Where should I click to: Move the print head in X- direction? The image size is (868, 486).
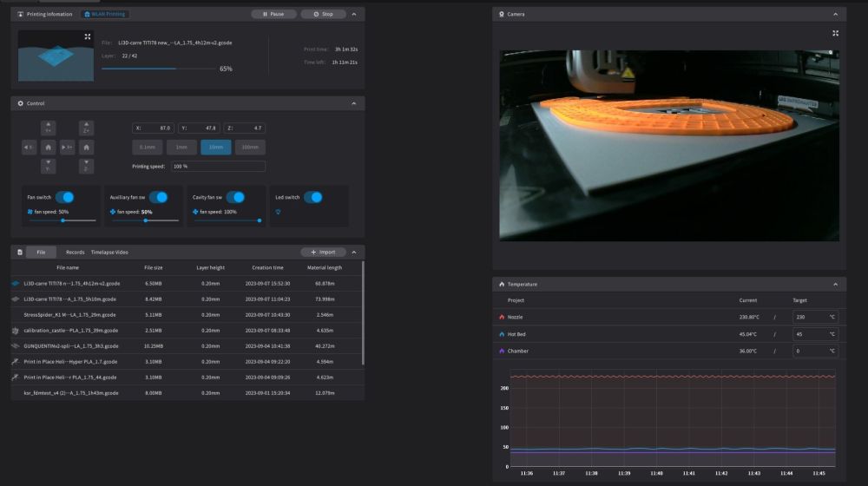pyautogui.click(x=29, y=148)
